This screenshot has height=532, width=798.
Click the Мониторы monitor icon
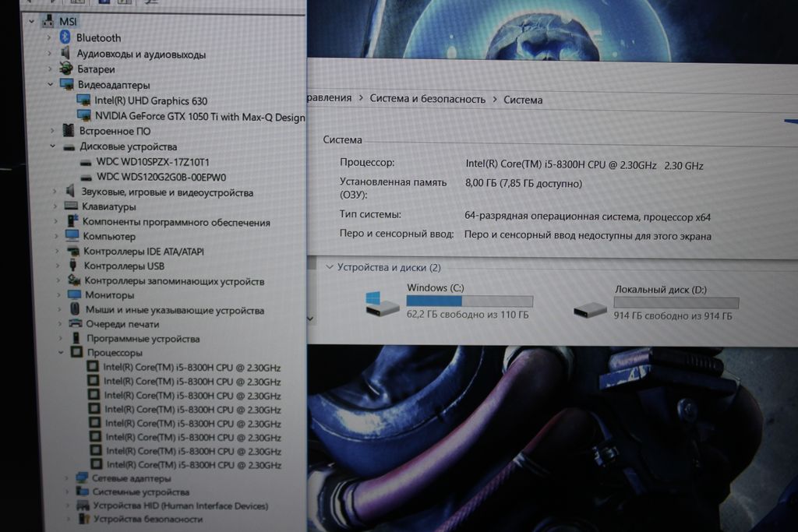pos(74,295)
